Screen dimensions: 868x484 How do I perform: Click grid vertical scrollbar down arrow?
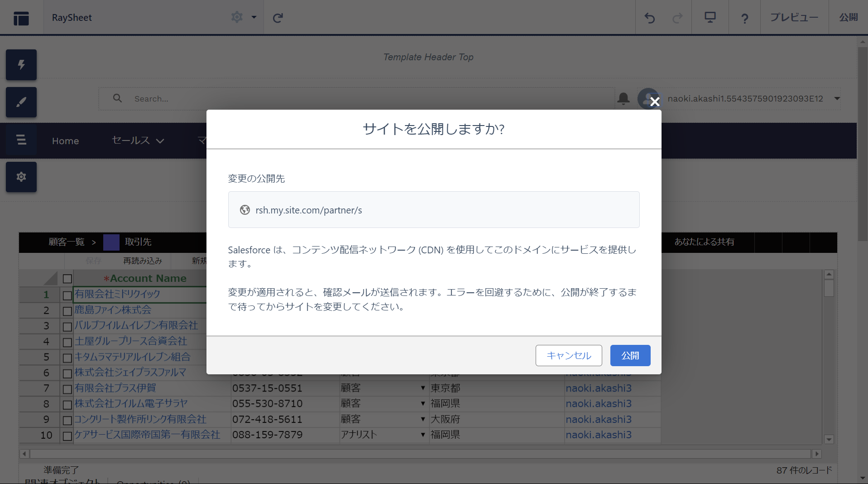pos(829,439)
